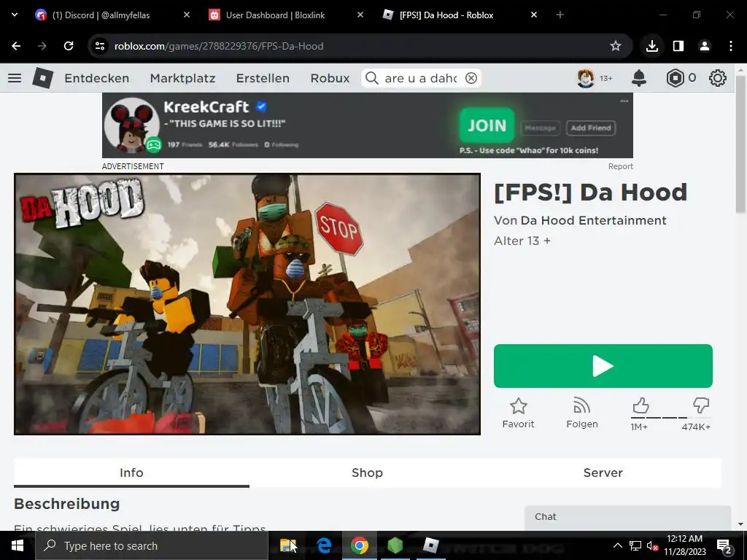Click the Windows taskbar search box
747x560 pixels.
[152, 545]
